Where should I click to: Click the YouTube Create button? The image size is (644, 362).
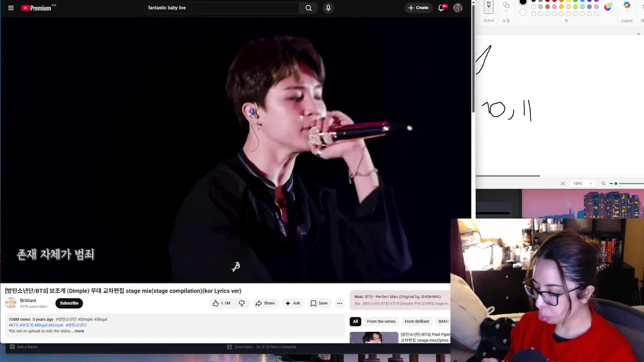click(x=418, y=8)
